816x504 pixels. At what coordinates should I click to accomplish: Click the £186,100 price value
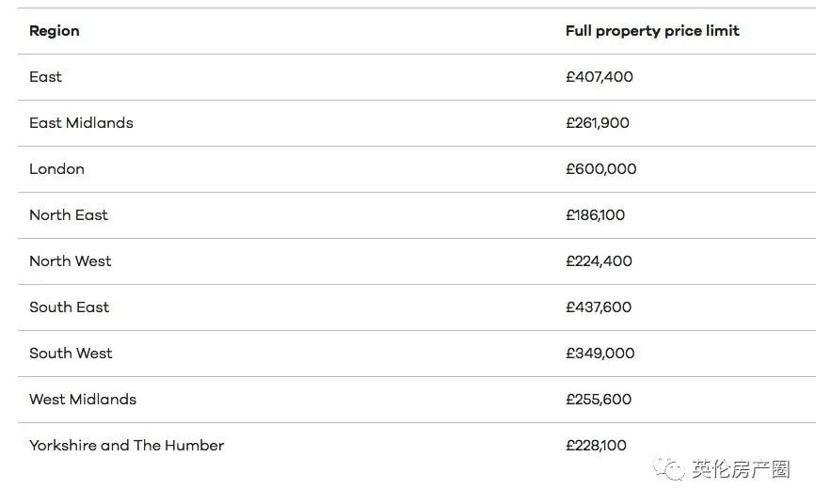click(596, 214)
